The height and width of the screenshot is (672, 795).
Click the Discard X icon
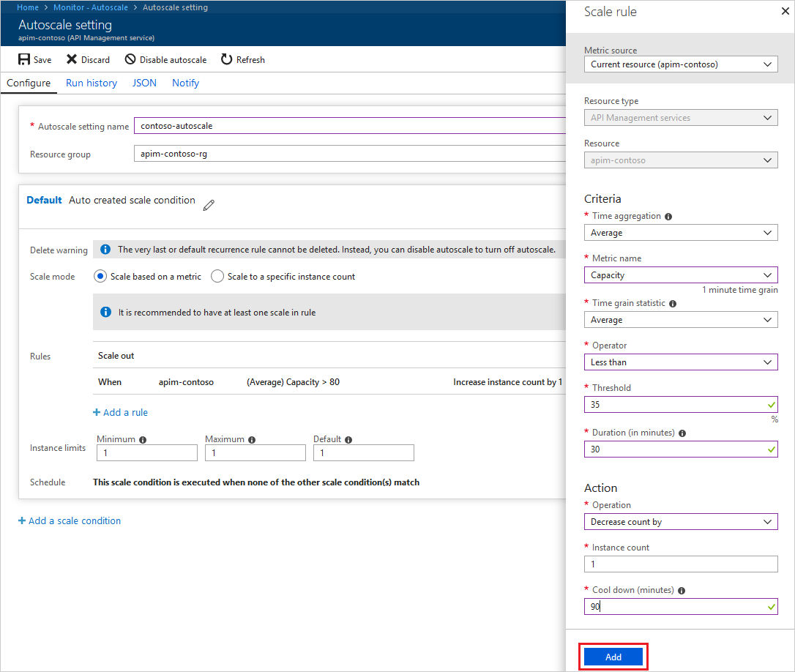[72, 59]
